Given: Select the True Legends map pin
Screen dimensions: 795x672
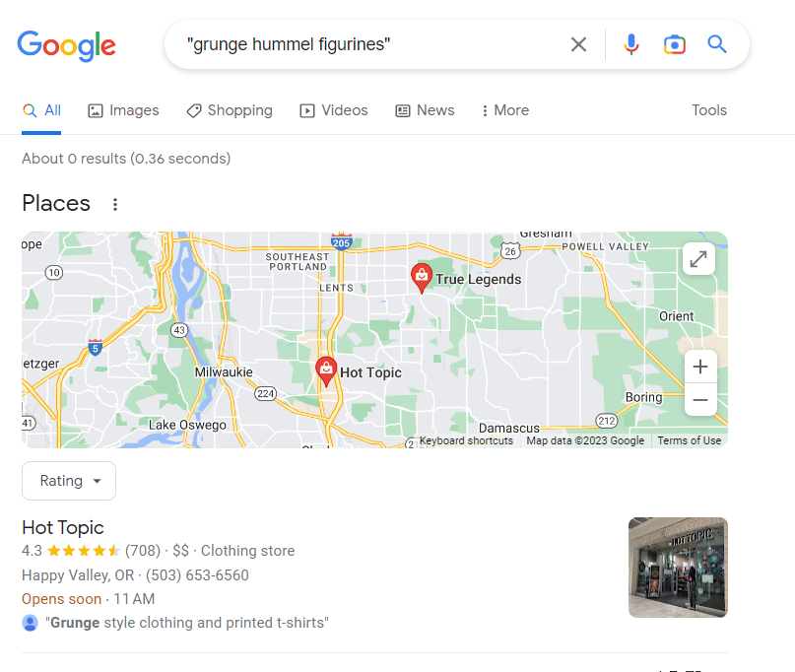Looking at the screenshot, I should pyautogui.click(x=422, y=278).
